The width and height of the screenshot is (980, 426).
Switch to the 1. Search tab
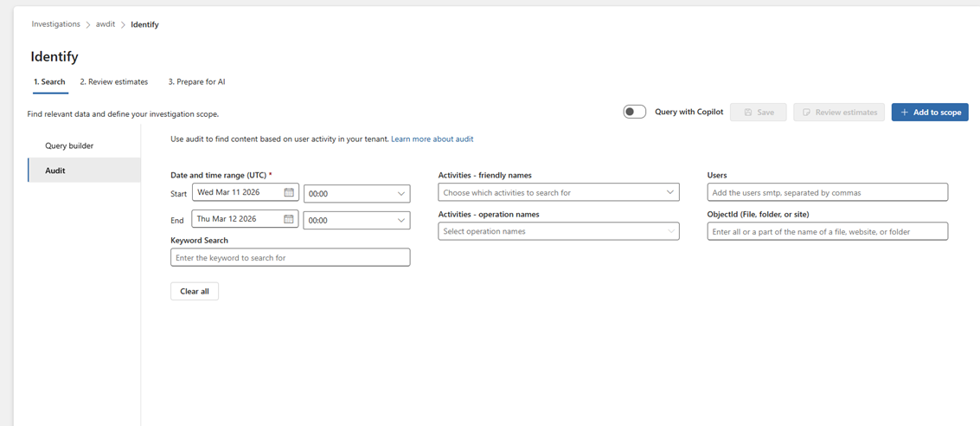[x=49, y=82]
